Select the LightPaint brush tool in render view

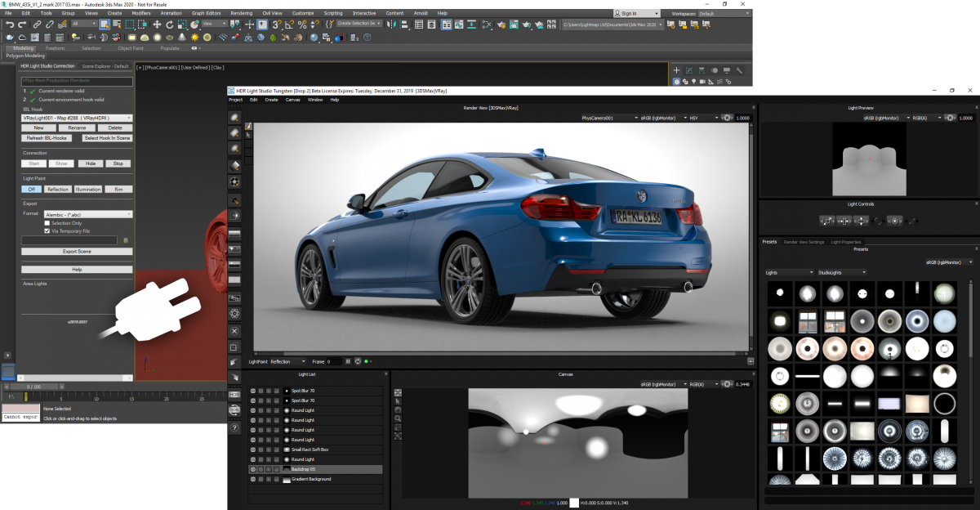point(249,126)
